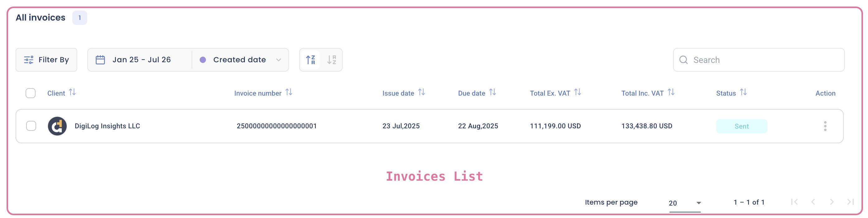Check the select-all invoices checkbox
The height and width of the screenshot is (218, 868).
point(30,93)
